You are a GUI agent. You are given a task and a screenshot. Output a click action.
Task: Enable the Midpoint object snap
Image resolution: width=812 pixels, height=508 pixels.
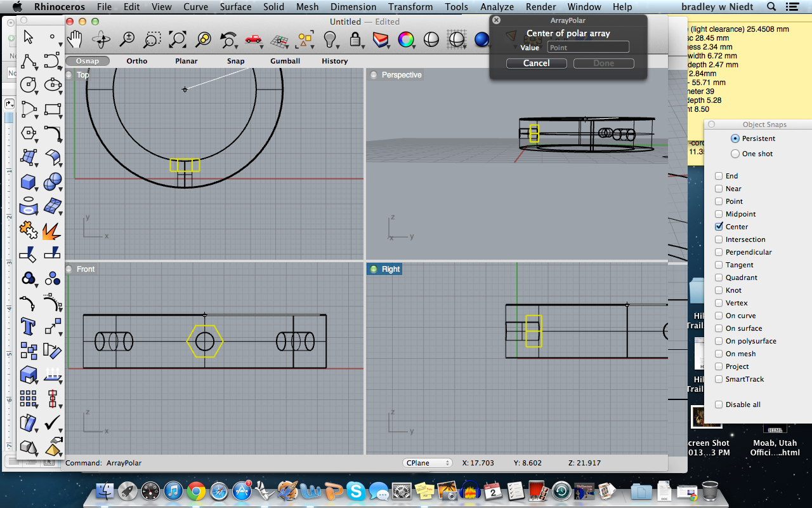click(x=719, y=214)
